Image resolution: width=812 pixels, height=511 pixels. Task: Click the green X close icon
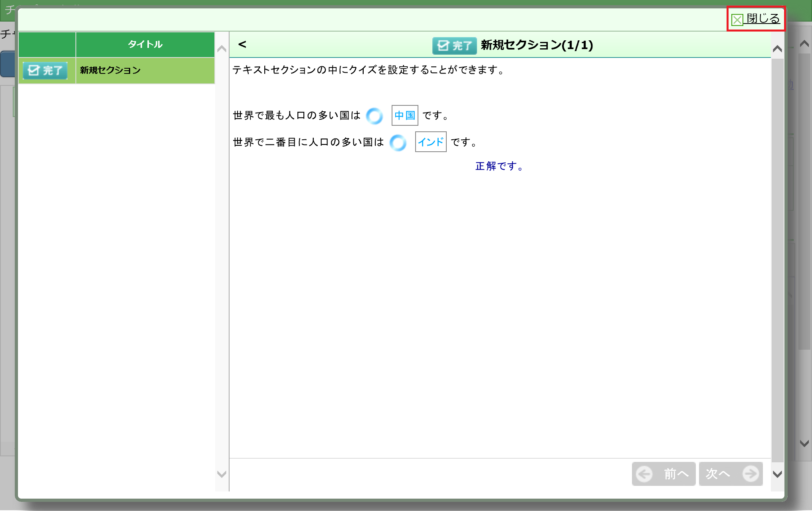pos(737,20)
